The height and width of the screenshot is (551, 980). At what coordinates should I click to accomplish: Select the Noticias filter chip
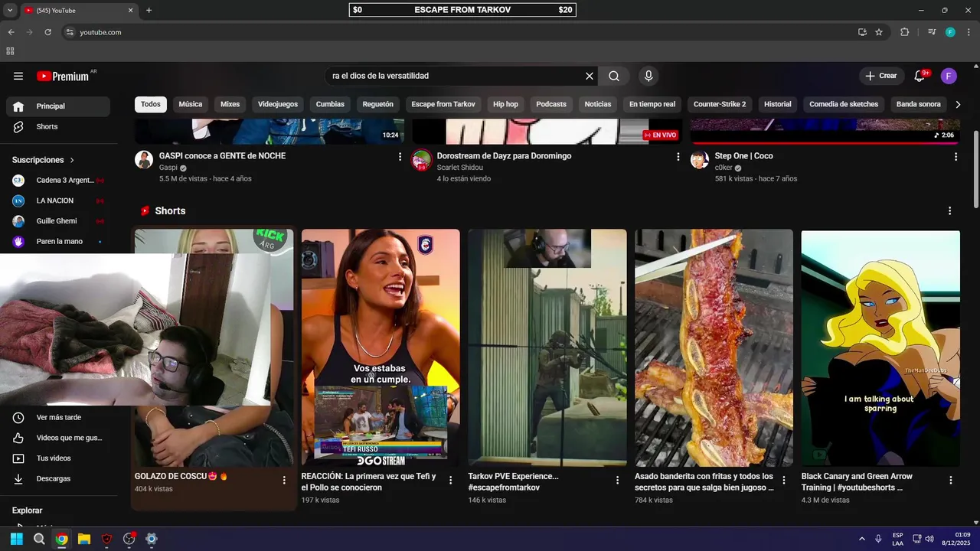pos(598,104)
